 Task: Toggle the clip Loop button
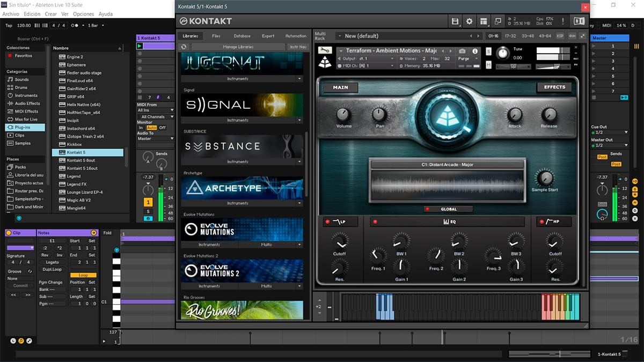[x=83, y=275]
